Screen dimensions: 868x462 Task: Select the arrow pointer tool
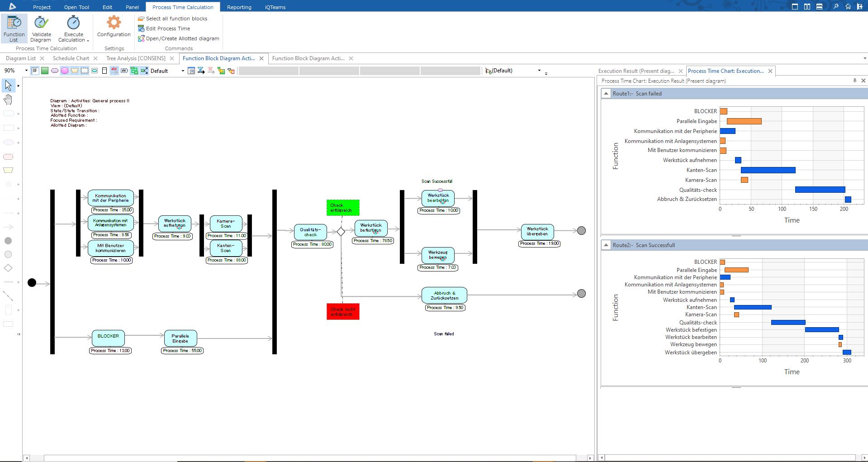tap(8, 85)
